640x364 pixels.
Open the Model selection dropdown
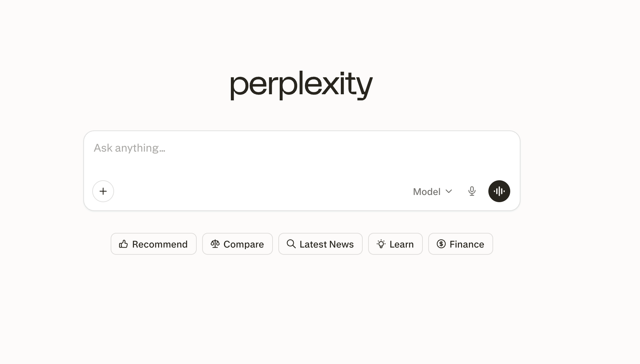tap(432, 191)
